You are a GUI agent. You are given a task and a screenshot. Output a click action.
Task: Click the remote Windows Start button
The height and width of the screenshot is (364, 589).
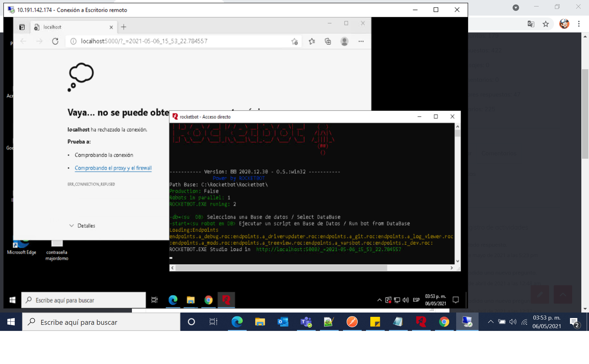pos(12,300)
